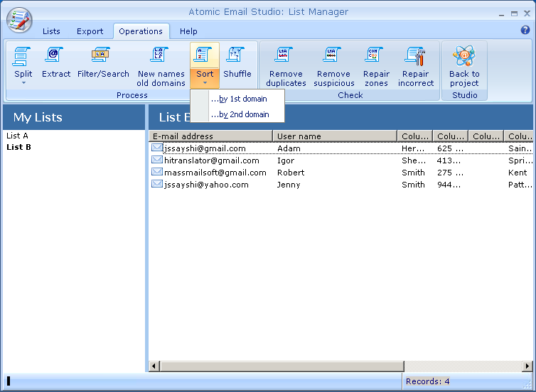This screenshot has width=536, height=392.
Task: Select New names old domains tool
Action: [161, 65]
